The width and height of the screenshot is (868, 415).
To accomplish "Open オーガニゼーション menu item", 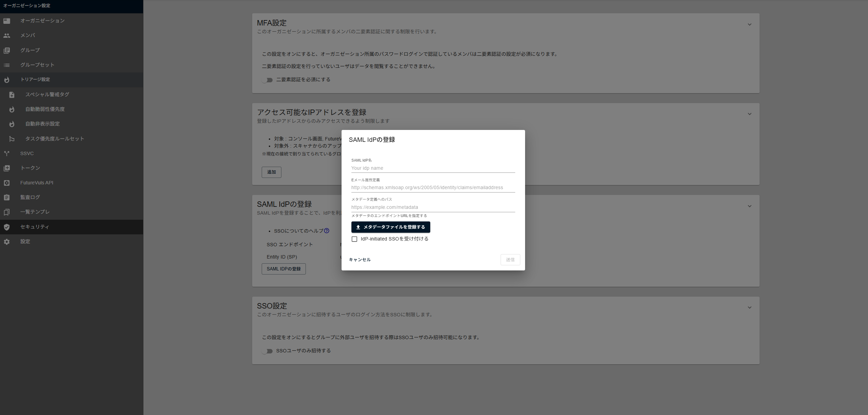I will (x=71, y=21).
